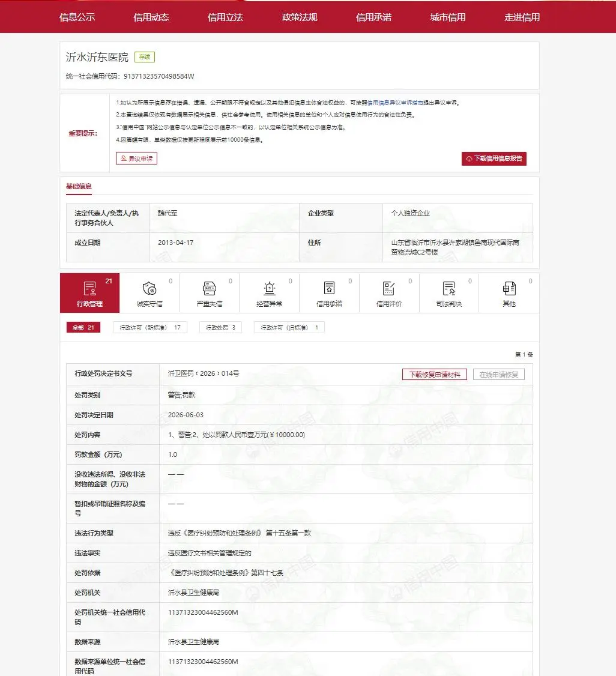Filter by 全部 21 records
616x676 pixels.
pos(83,328)
